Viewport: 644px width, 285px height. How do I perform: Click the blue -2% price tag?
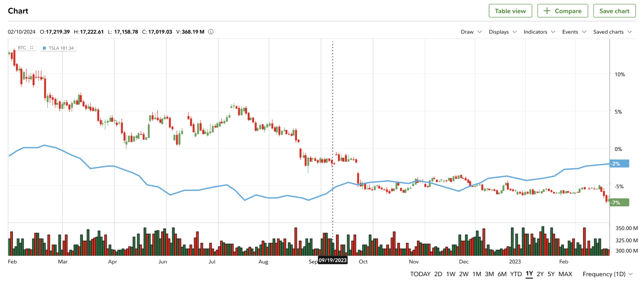coord(619,164)
